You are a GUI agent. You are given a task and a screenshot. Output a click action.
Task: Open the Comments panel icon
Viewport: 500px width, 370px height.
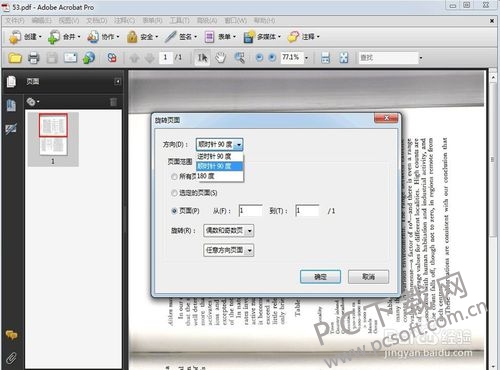(11, 335)
